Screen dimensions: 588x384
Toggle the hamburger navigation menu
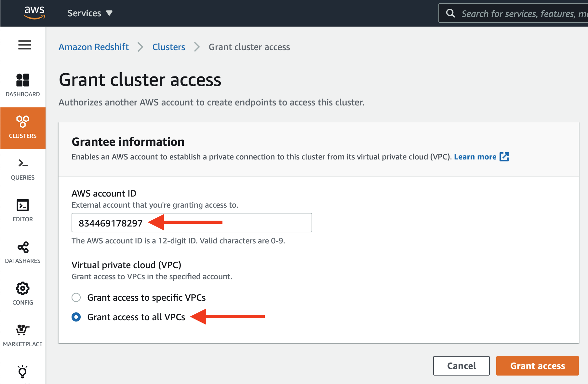(25, 45)
